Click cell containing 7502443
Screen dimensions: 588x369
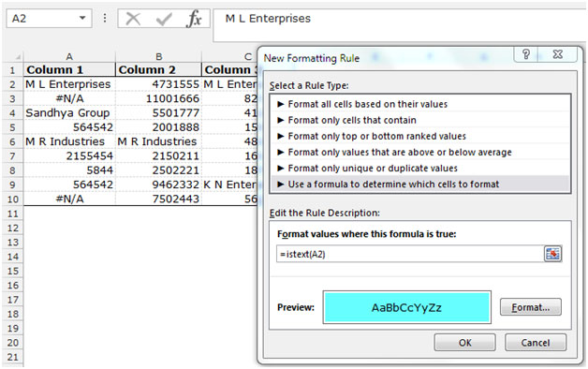[x=158, y=199]
